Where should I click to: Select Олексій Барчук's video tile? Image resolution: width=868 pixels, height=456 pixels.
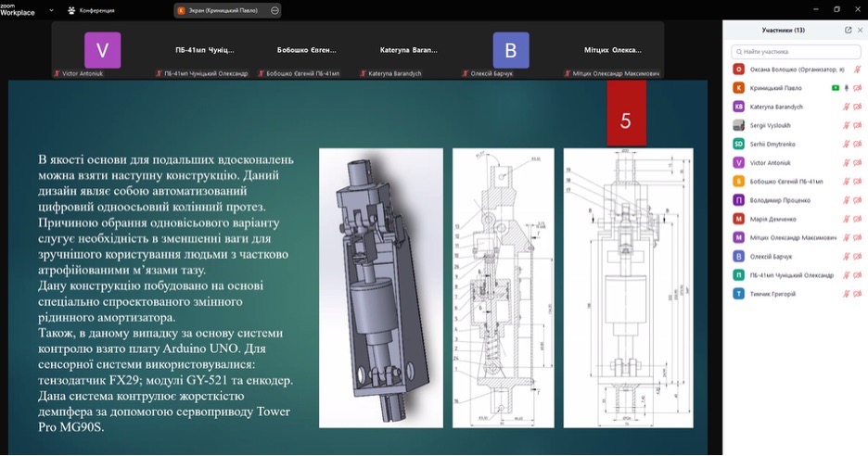click(x=510, y=50)
